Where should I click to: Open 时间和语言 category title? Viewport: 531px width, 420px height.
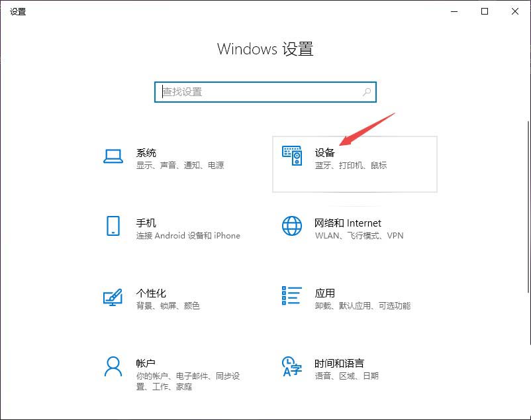point(340,364)
